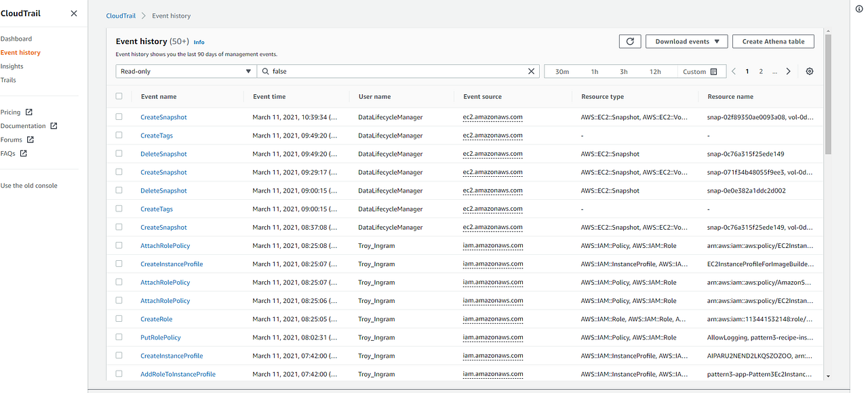Check the 10:39:34 CreateSnapshot event row
Viewport: 868px width, 393px height.
[x=119, y=117]
